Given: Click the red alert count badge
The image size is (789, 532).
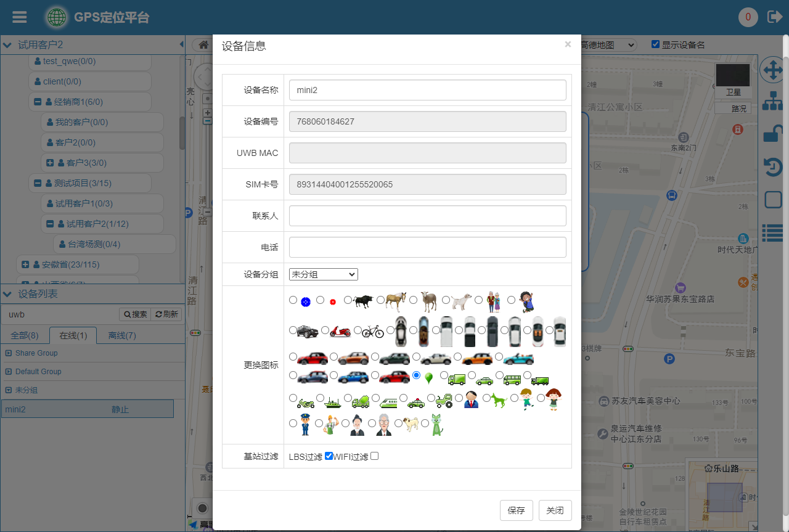Looking at the screenshot, I should tap(748, 17).
